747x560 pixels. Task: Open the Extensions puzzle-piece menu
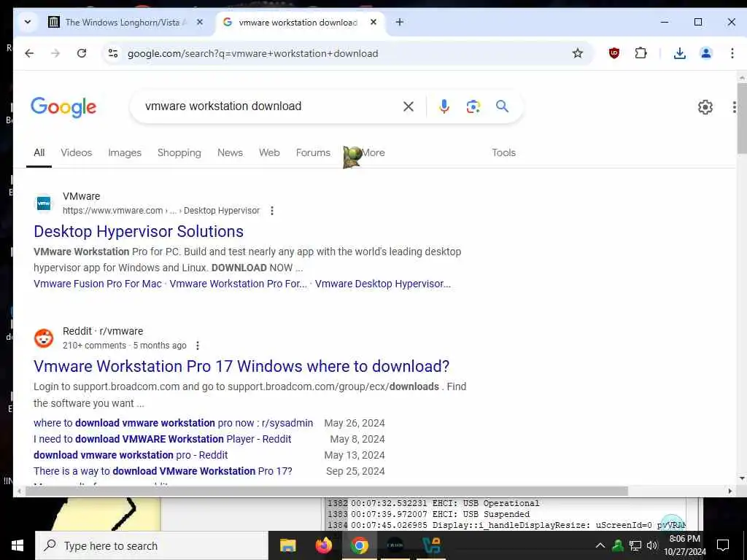click(640, 53)
